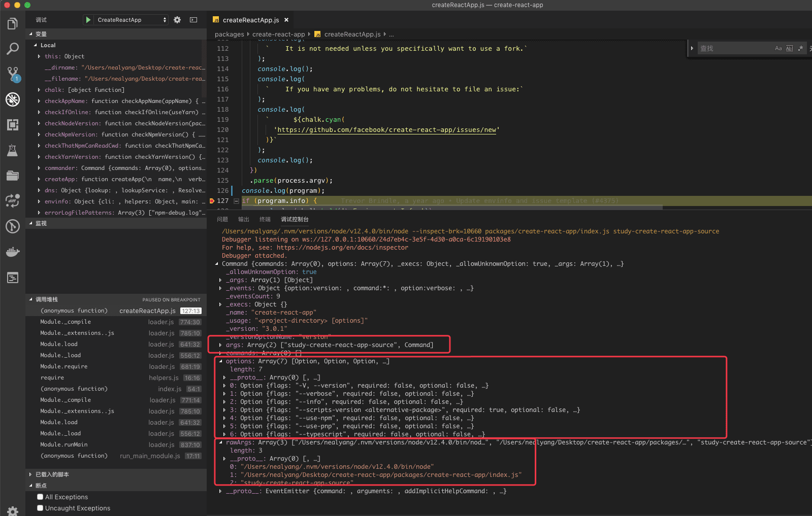Image resolution: width=812 pixels, height=516 pixels.
Task: Enable the All Exceptions breakpoint checkbox
Action: coord(40,497)
